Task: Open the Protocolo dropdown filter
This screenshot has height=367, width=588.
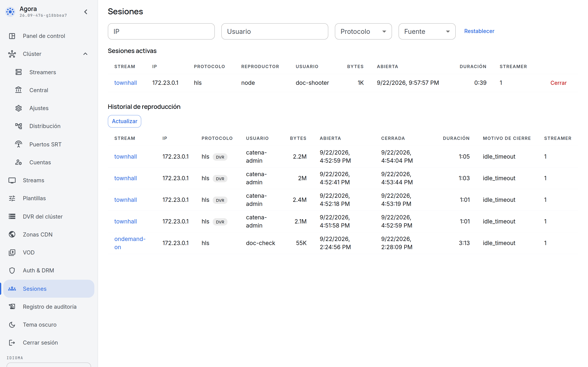Action: coord(363,31)
